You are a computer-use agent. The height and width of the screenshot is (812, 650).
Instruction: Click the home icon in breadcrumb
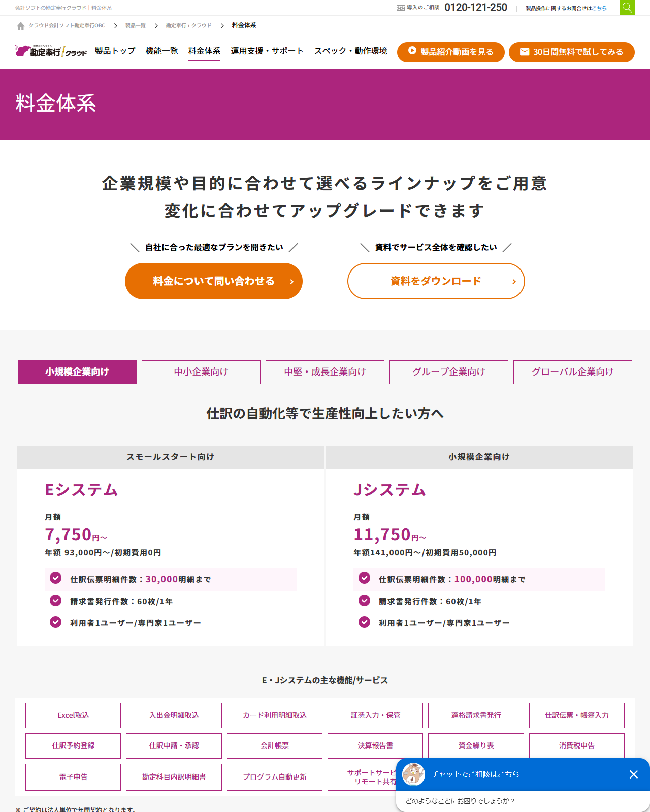pos(21,26)
